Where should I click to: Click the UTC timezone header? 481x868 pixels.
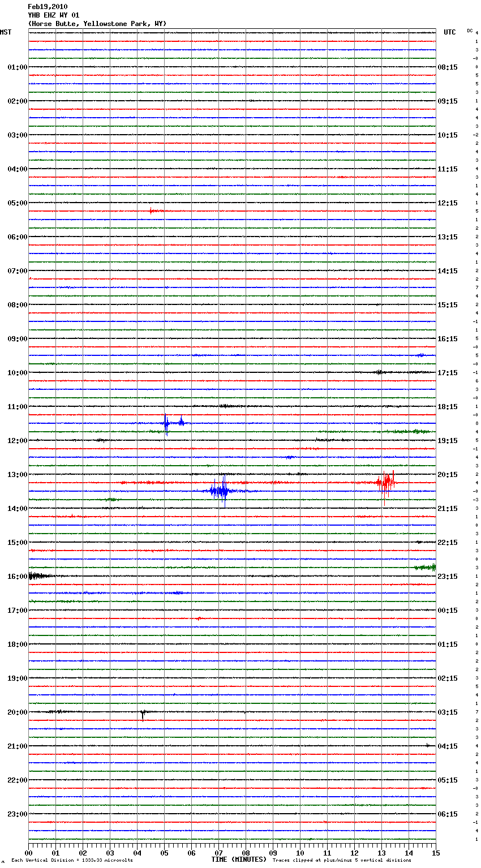pyautogui.click(x=449, y=32)
